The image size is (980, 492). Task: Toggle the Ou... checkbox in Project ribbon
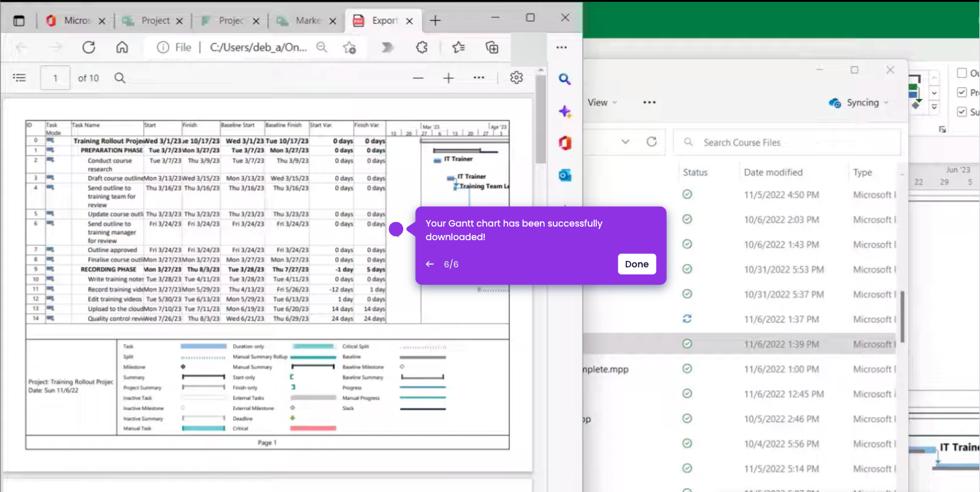click(x=962, y=73)
